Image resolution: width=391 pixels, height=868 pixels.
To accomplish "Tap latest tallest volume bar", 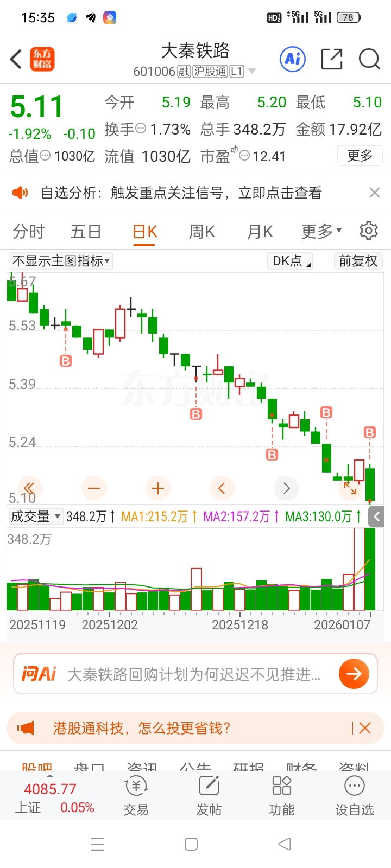I will 370,569.
